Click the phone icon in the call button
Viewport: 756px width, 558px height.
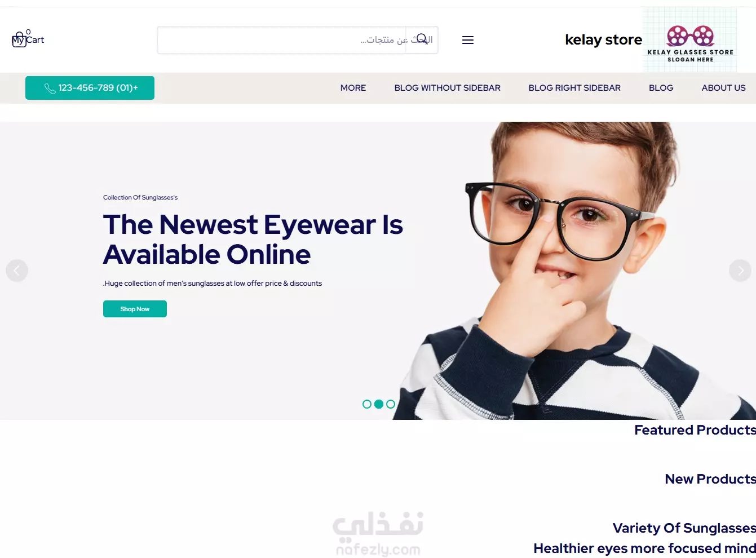[x=50, y=88]
